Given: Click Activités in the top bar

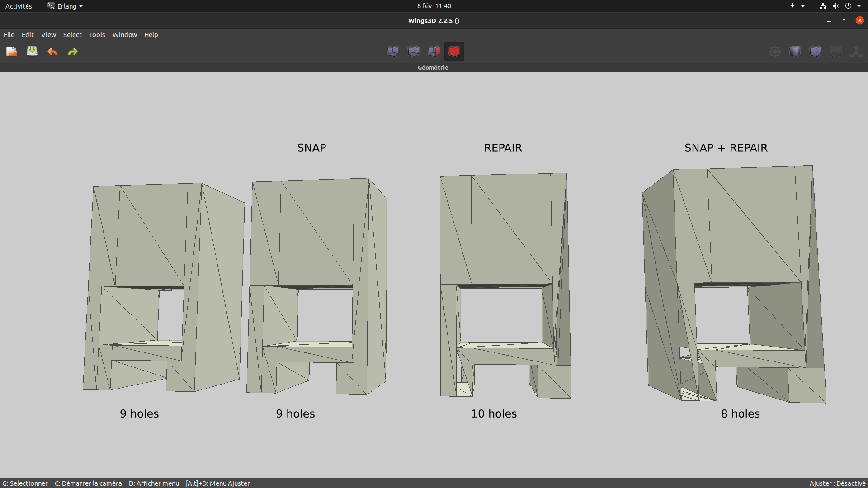Looking at the screenshot, I should click(19, 6).
